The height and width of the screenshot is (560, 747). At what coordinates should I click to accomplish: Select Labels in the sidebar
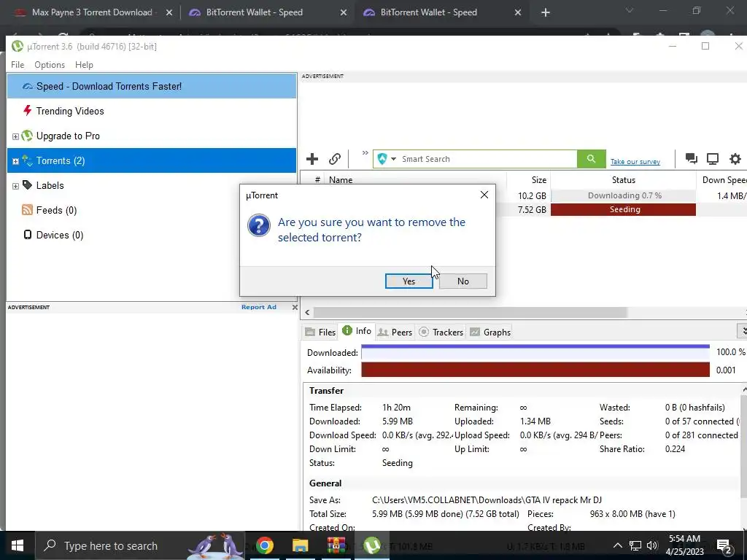pos(152,185)
